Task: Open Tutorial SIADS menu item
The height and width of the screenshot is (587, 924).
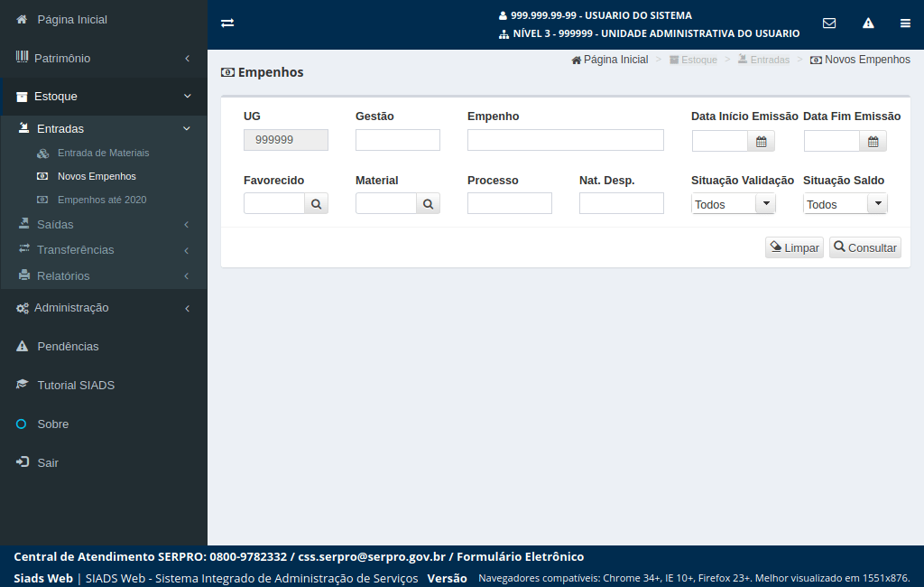Action: [x=76, y=386]
